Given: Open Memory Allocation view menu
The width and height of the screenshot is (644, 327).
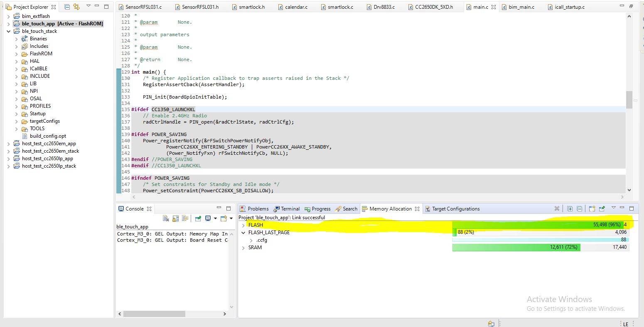Looking at the screenshot, I should tap(613, 208).
